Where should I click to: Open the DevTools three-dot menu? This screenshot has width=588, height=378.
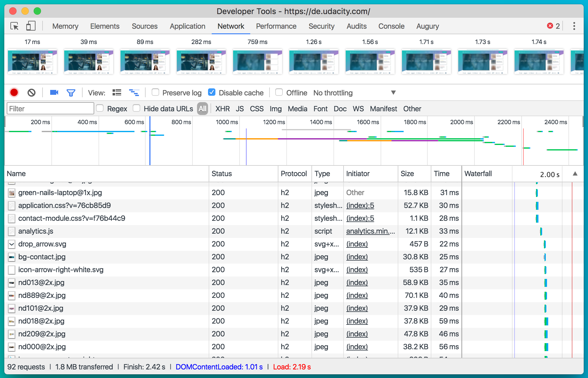574,26
